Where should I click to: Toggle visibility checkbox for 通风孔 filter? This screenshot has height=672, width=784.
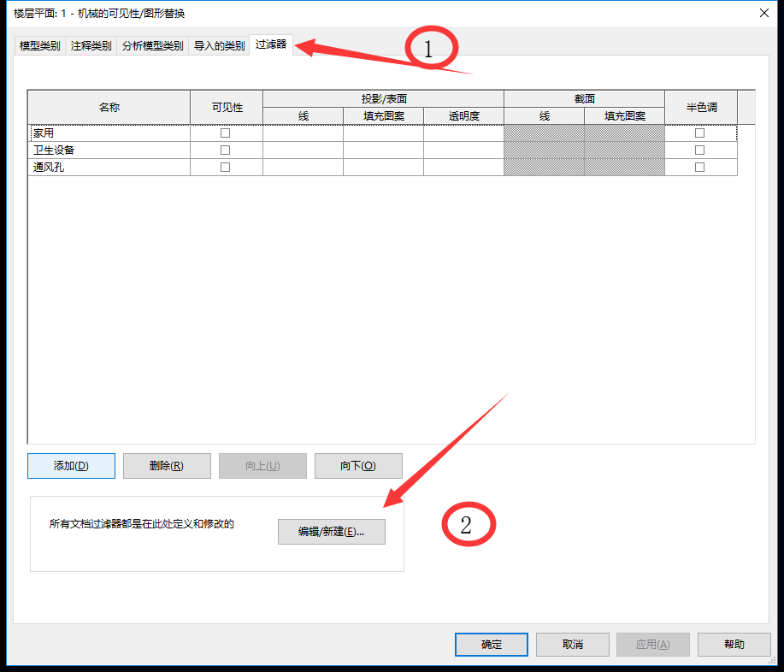click(x=226, y=167)
